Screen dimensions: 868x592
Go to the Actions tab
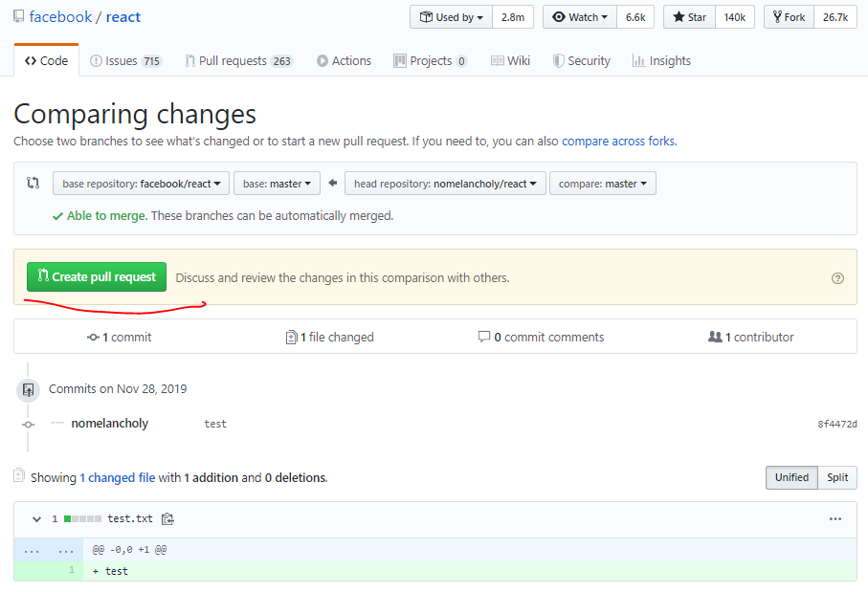tap(344, 61)
